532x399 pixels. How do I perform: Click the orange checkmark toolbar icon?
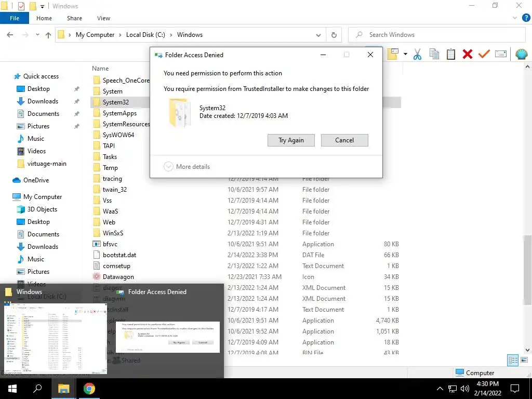tap(484, 54)
